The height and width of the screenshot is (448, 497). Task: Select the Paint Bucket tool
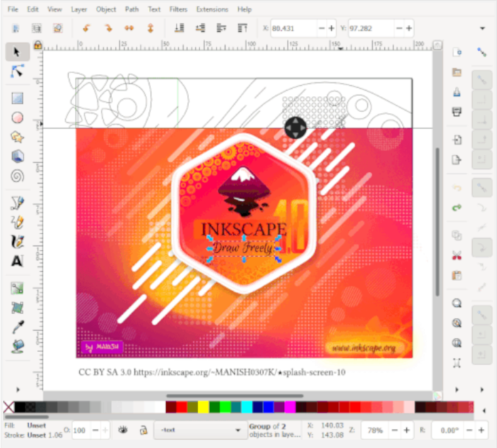click(x=18, y=346)
